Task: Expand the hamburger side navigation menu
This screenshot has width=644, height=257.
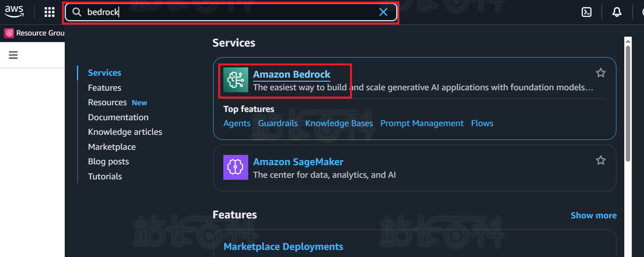Action: pyautogui.click(x=13, y=55)
